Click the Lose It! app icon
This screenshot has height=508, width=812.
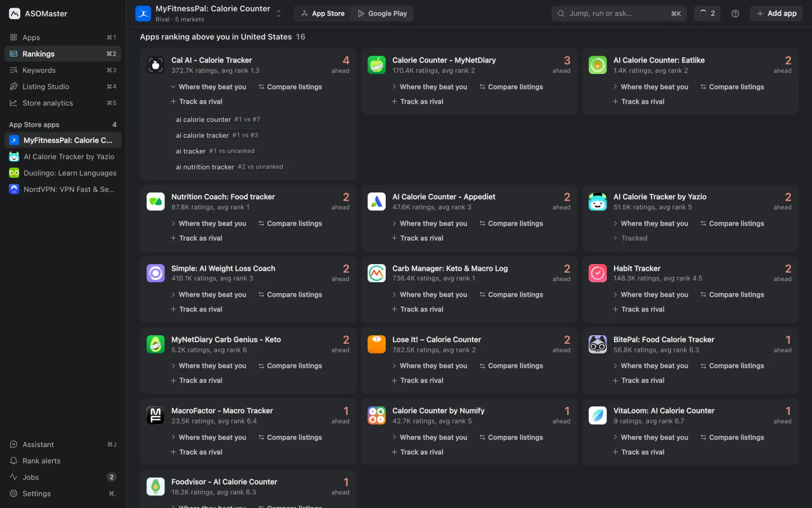tap(377, 344)
